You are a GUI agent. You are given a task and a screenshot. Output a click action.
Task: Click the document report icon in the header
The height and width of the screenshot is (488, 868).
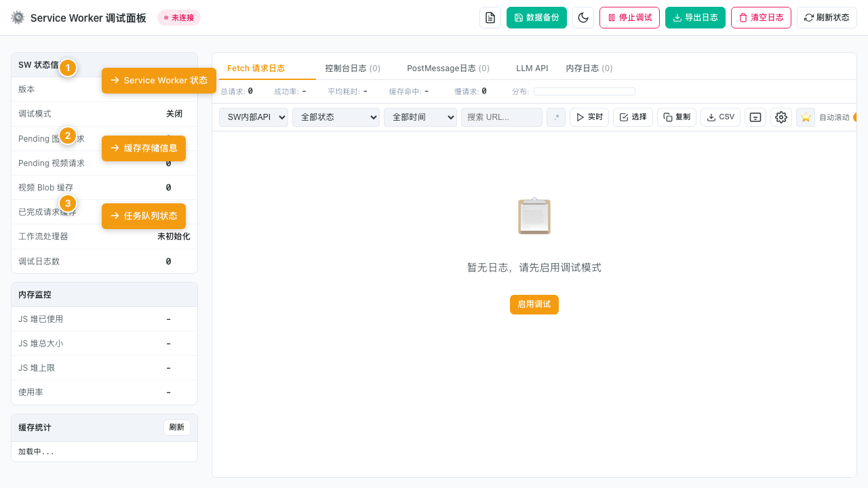tap(490, 17)
